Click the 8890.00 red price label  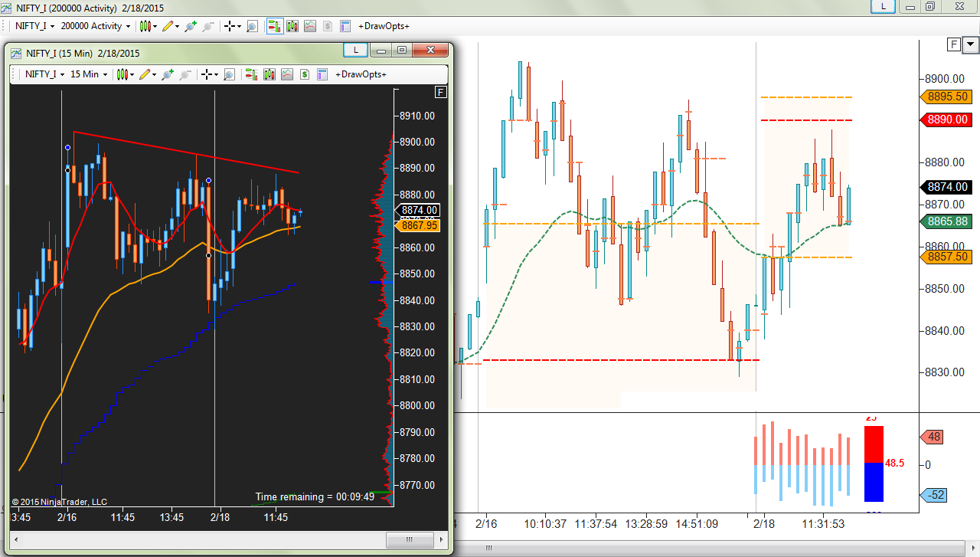tap(948, 120)
